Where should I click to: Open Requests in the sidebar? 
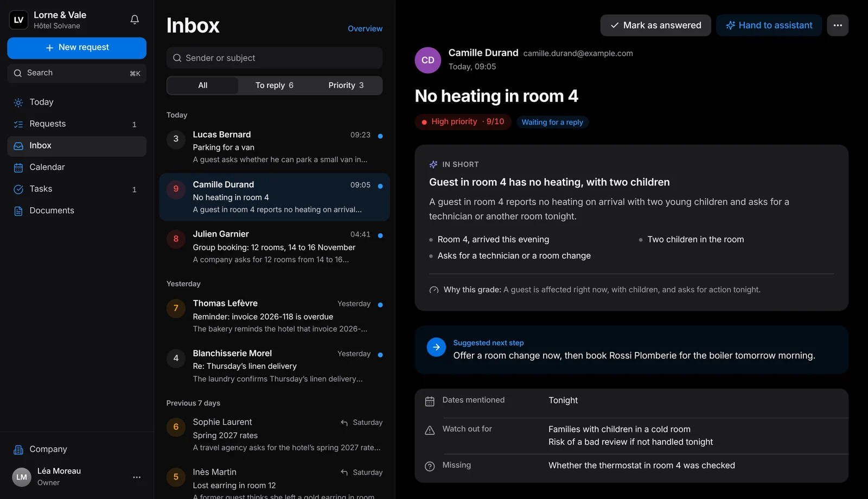pyautogui.click(x=76, y=124)
